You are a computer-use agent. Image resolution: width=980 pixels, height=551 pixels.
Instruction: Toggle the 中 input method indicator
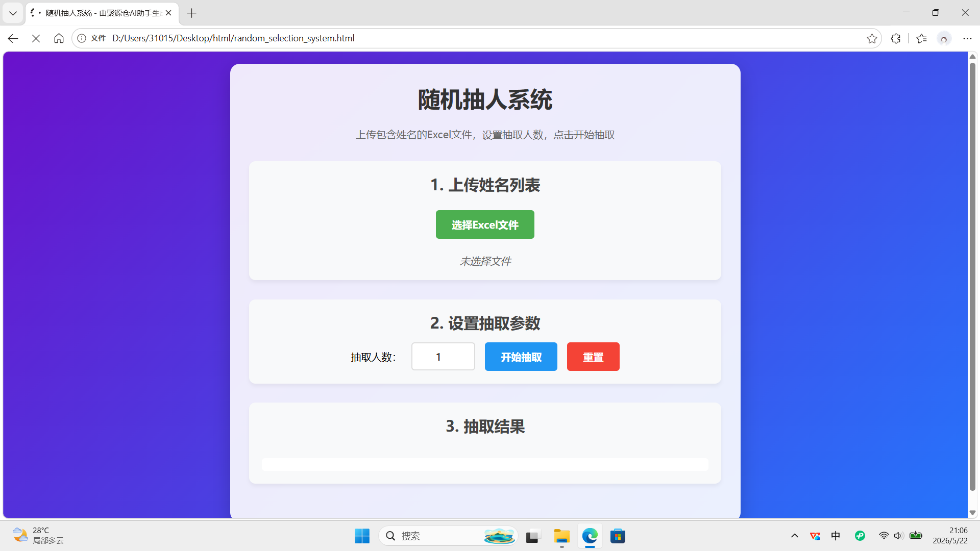tap(836, 536)
